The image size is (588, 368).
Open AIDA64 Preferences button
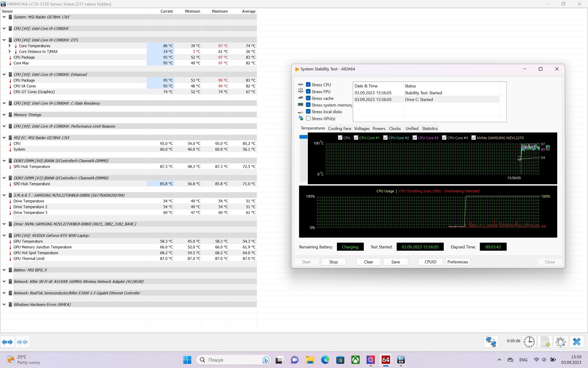point(458,262)
